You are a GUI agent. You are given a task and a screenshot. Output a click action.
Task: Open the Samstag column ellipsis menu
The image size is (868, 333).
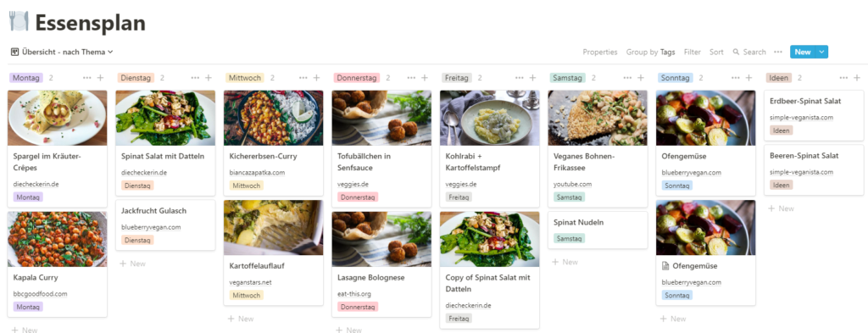627,78
